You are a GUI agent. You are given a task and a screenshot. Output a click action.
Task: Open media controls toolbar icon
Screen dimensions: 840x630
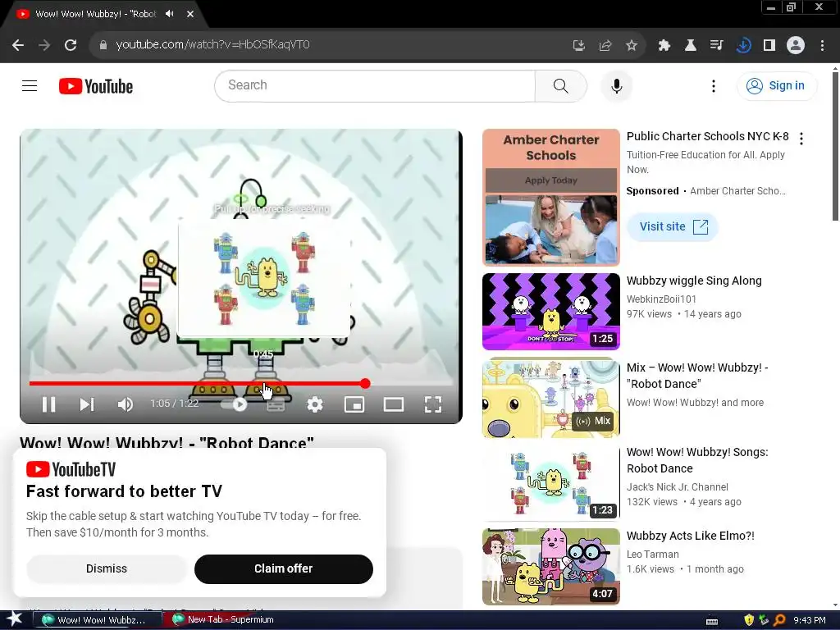point(716,46)
